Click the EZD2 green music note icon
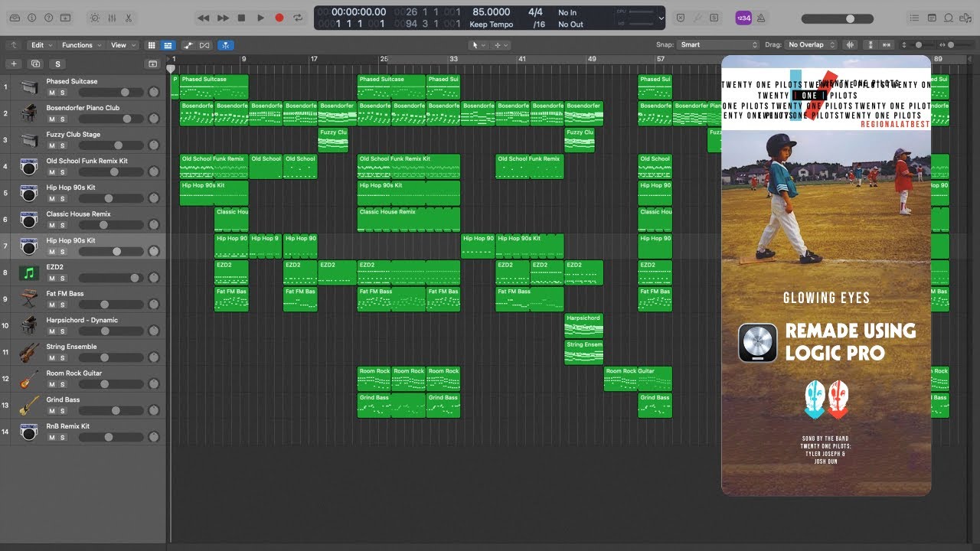The width and height of the screenshot is (980, 551). 29,273
